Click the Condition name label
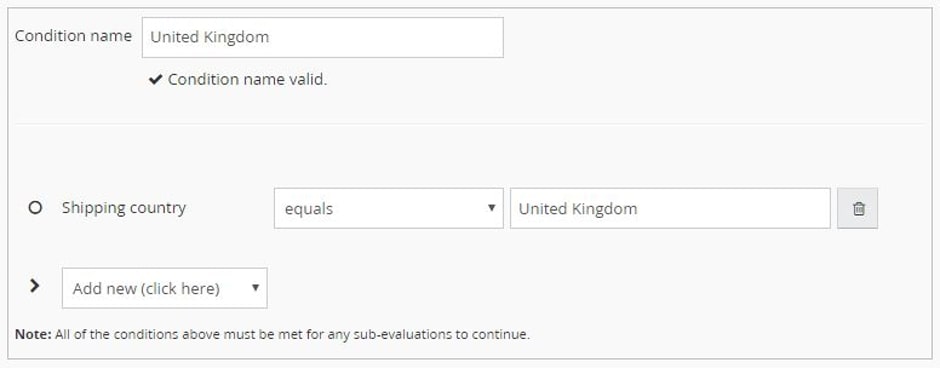The width and height of the screenshot is (940, 368). pyautogui.click(x=73, y=36)
